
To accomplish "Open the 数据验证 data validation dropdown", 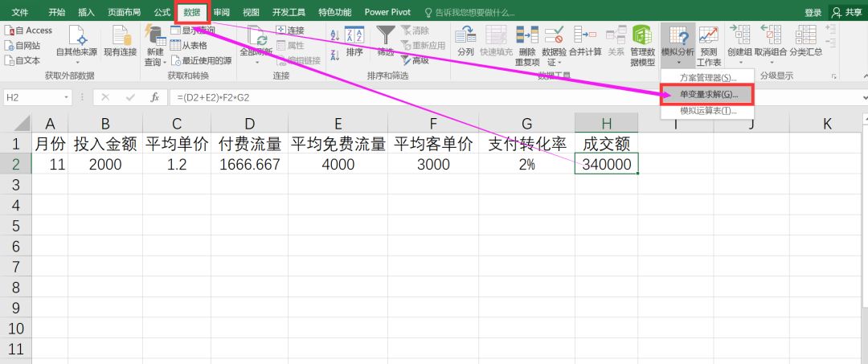I will [554, 46].
